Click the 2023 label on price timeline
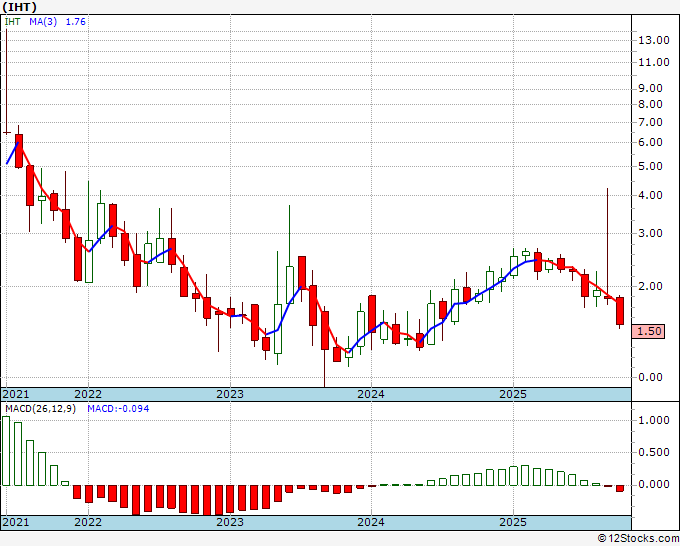 (x=230, y=395)
